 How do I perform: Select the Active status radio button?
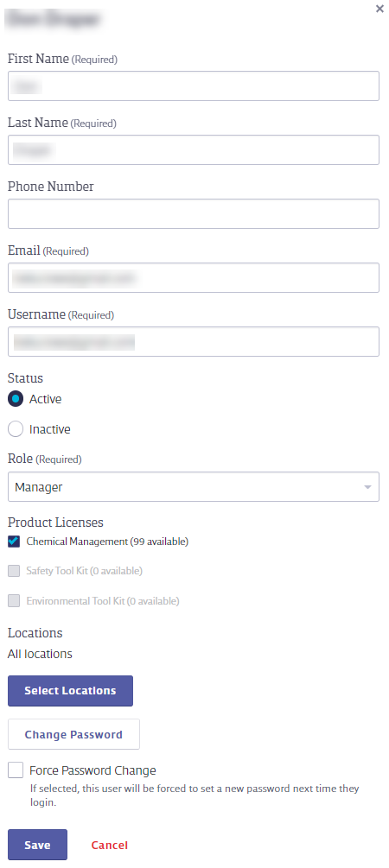(16, 398)
